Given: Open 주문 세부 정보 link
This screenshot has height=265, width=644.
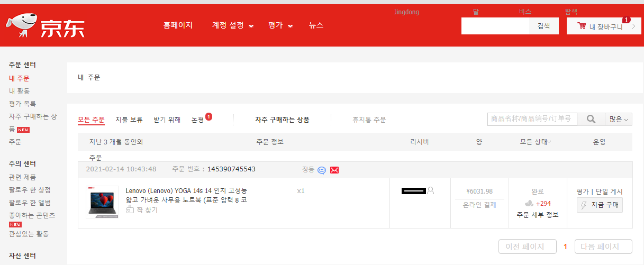Looking at the screenshot, I should 538,215.
